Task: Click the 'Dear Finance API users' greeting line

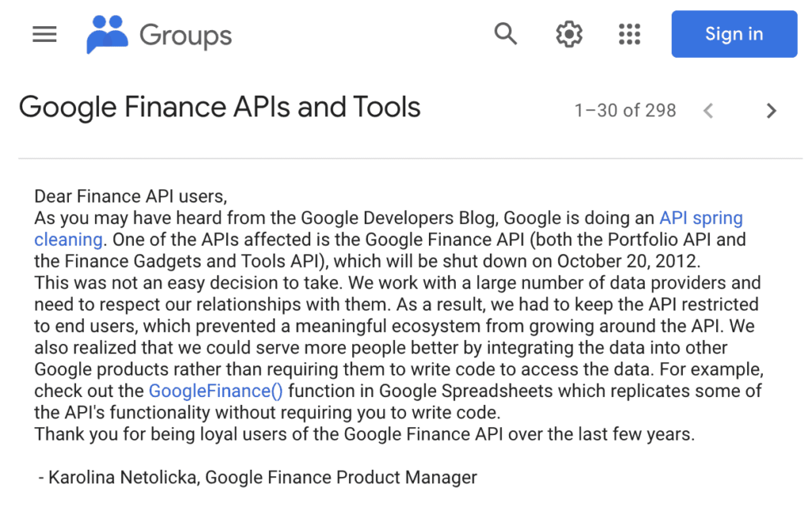Action: point(131,196)
